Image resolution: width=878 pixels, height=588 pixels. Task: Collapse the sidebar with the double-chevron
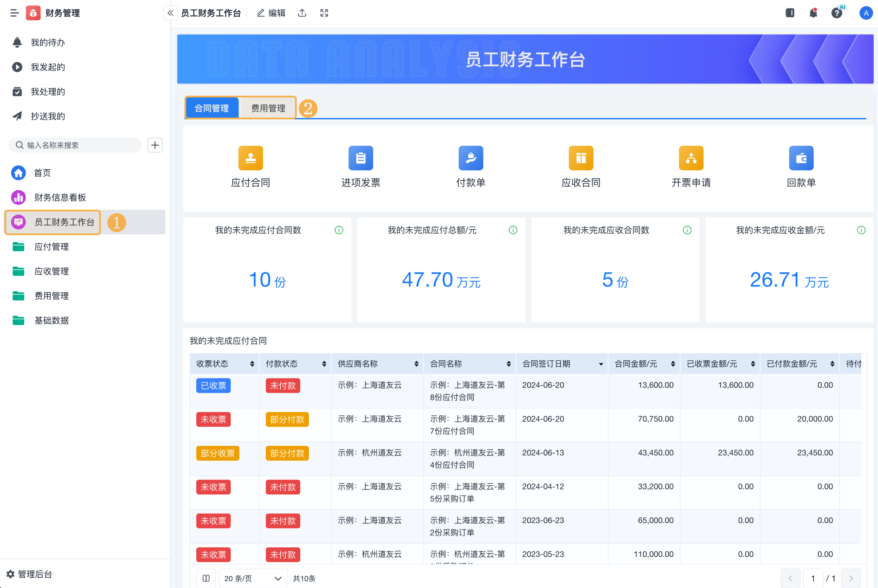tap(170, 13)
